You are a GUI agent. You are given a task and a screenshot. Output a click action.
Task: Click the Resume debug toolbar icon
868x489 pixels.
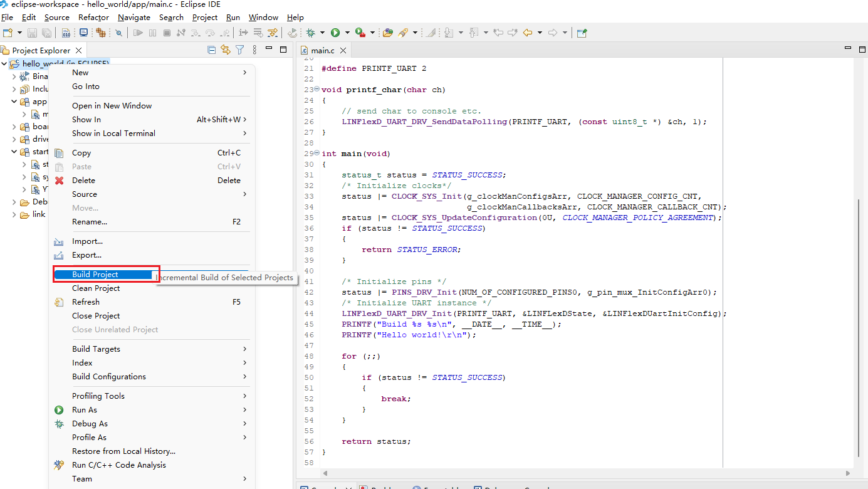[138, 33]
